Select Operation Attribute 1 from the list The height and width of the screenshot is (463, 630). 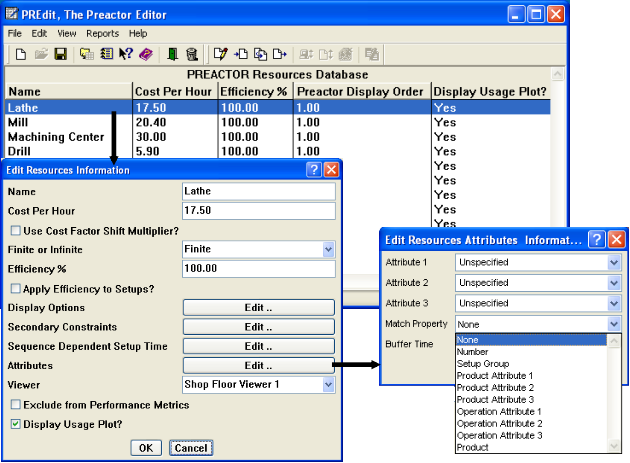[531, 412]
